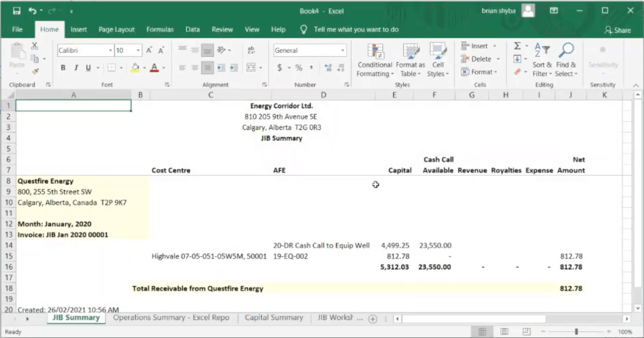644x338 pixels.
Task: Switch to the Formulas ribbon tab
Action: 160,29
